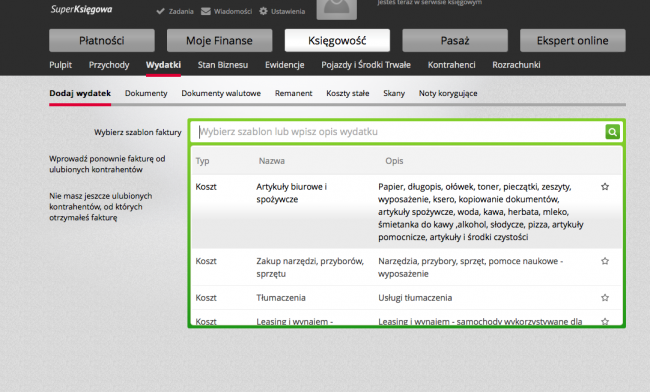This screenshot has width=650, height=392.
Task: Switch to the Dokumenty tab
Action: pos(146,93)
